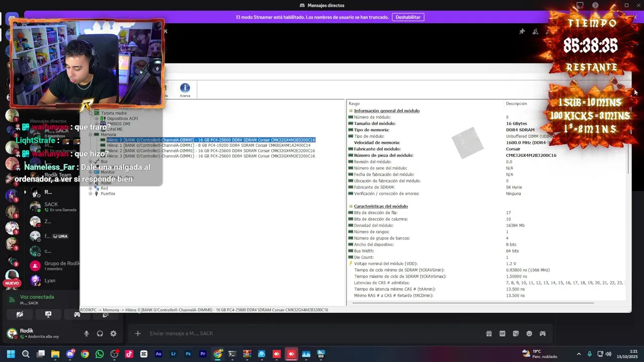Click the Descripción column header
This screenshot has height=362, width=644.
coord(516,104)
